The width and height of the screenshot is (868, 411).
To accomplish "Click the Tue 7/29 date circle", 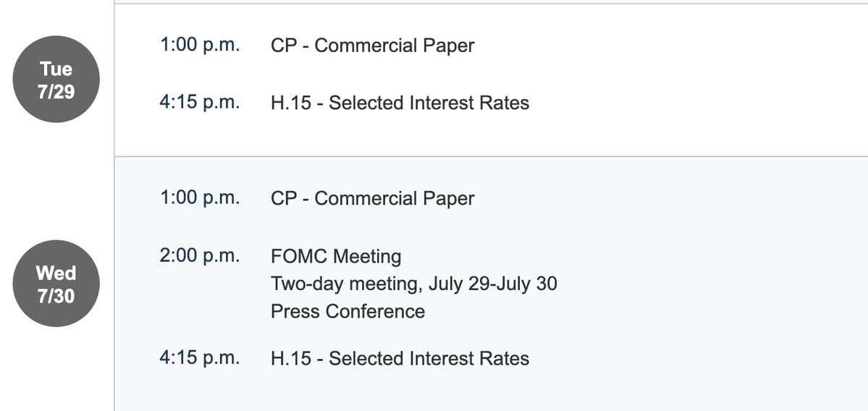I will point(56,79).
